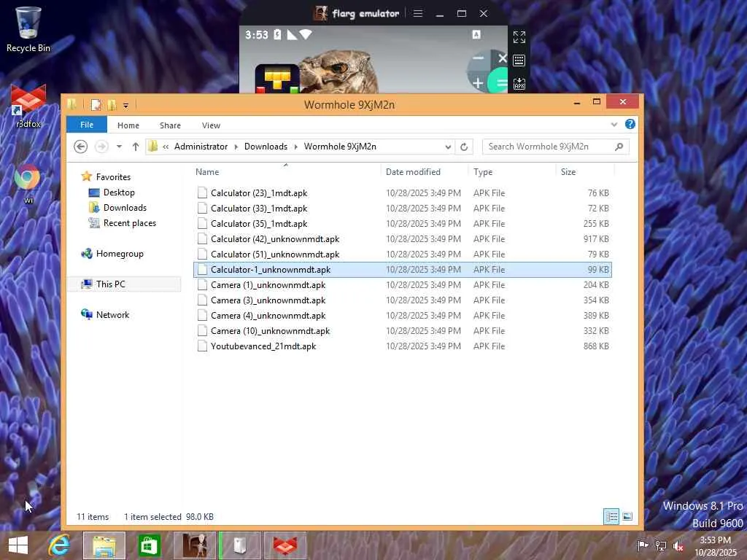Select Calculator (51)_unknownmdt.apk file
This screenshot has width=747, height=560.
coord(403,254)
